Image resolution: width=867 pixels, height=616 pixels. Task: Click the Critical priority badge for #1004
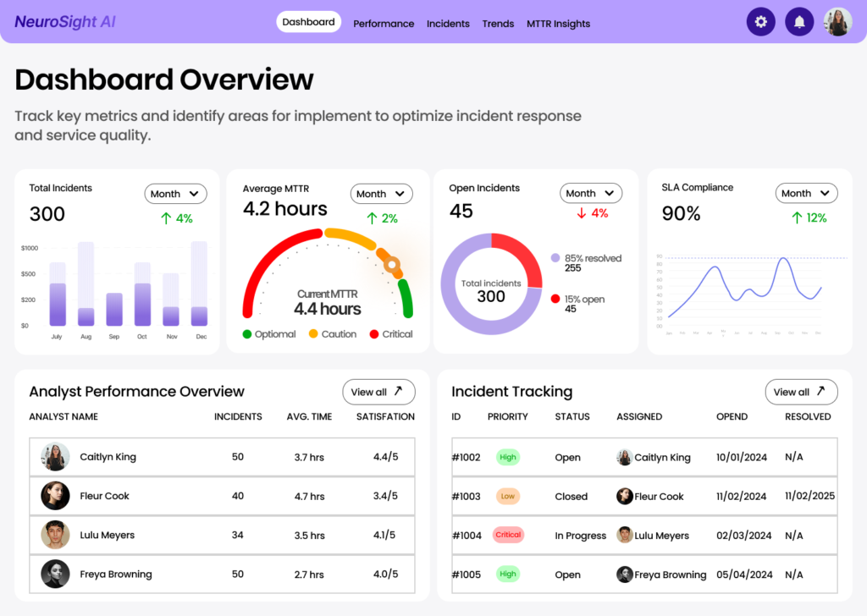tap(508, 536)
